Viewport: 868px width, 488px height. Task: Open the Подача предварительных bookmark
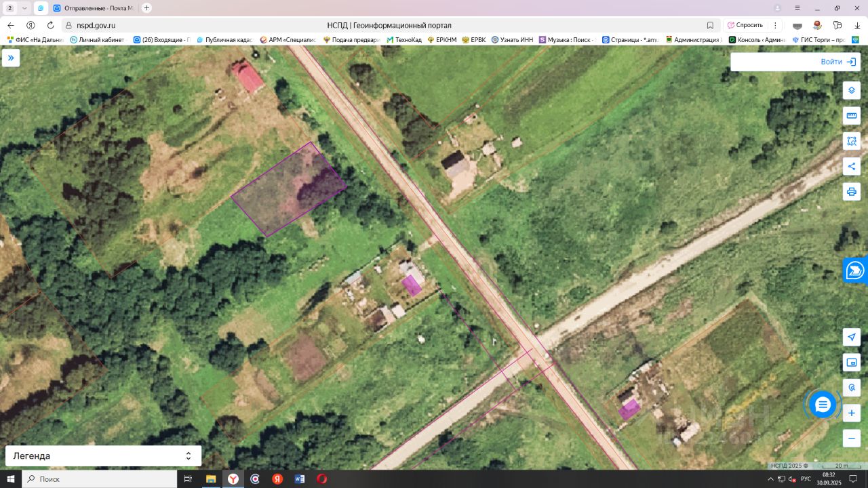point(351,40)
